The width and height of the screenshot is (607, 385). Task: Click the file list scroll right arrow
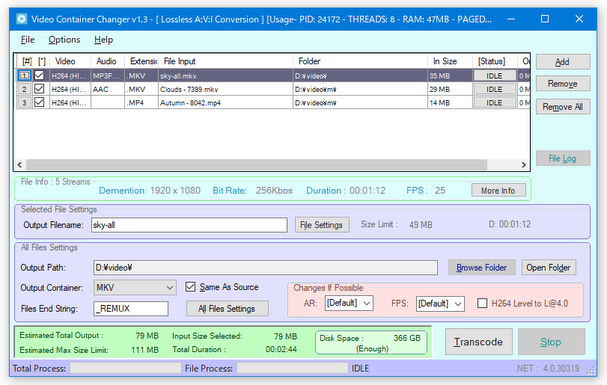[524, 164]
